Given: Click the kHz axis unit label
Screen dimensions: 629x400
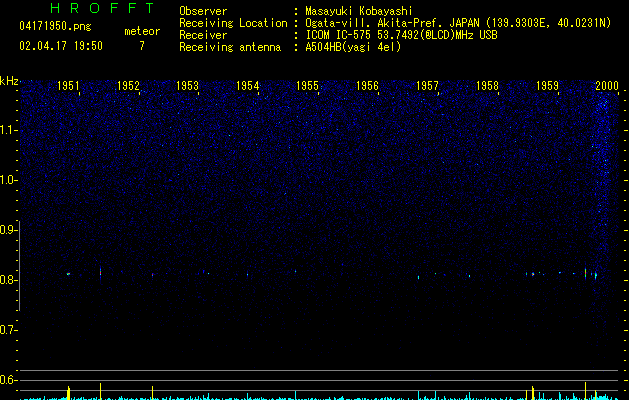Looking at the screenshot, I should tap(9, 81).
